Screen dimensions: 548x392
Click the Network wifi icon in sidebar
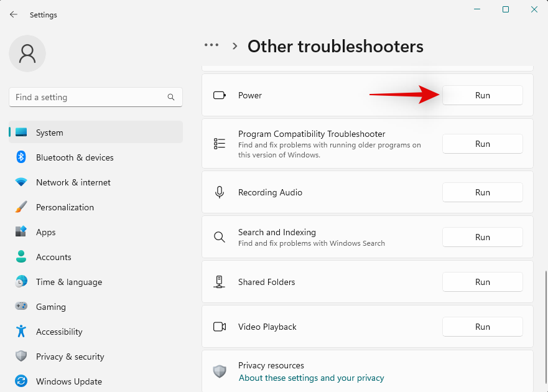coord(21,182)
